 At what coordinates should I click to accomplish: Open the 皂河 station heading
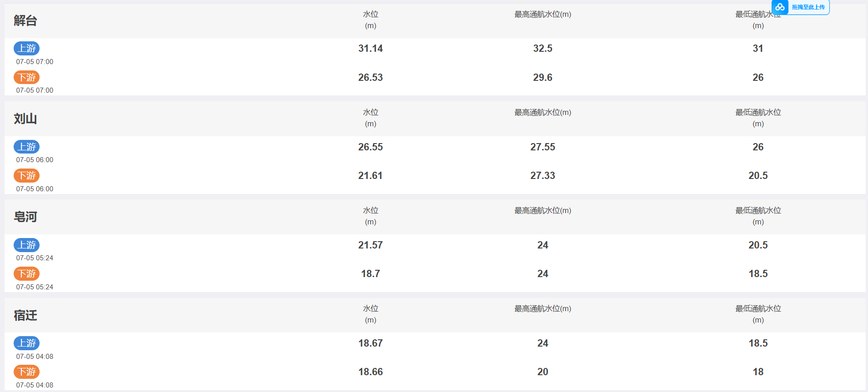pyautogui.click(x=25, y=217)
